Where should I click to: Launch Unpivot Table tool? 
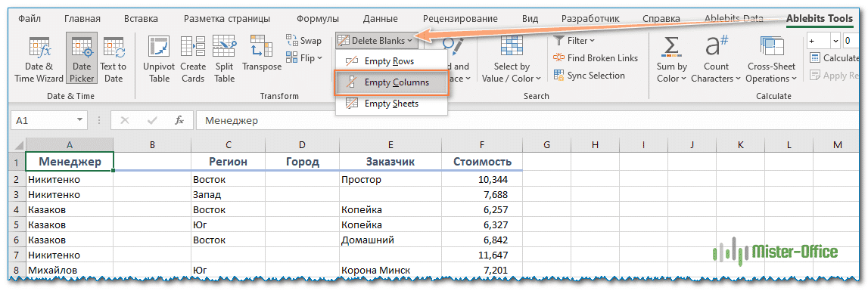pos(160,59)
